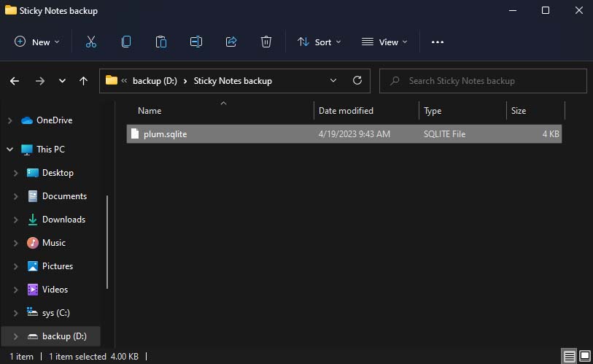Open the View menu
This screenshot has height=364, width=593.
click(x=384, y=42)
